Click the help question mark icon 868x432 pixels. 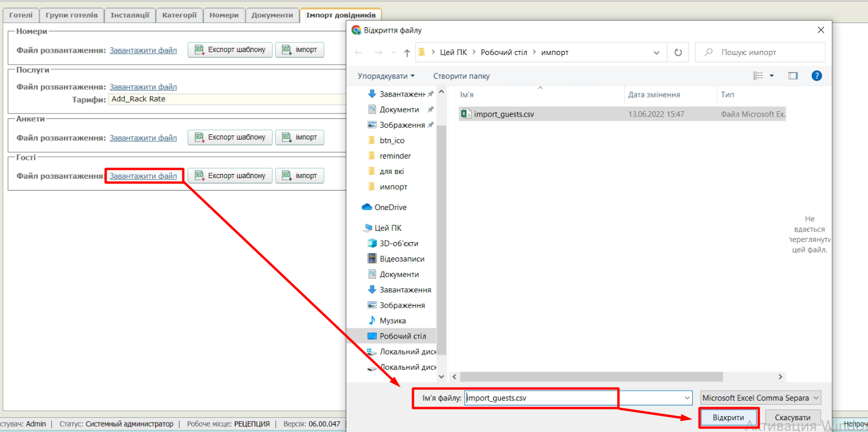[x=816, y=76]
